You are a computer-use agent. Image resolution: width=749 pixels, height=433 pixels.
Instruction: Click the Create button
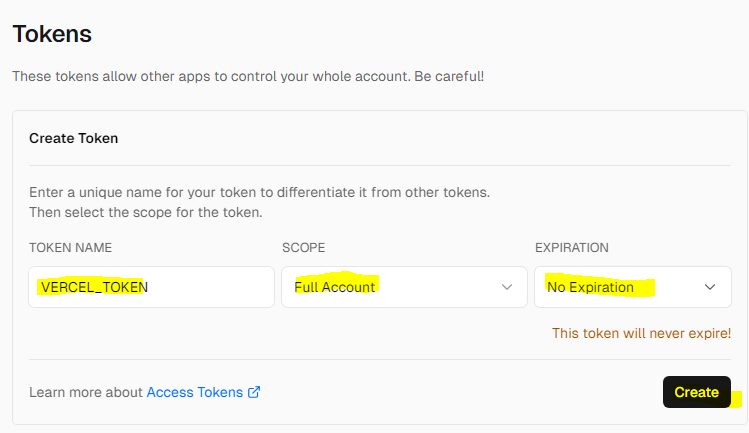click(696, 392)
